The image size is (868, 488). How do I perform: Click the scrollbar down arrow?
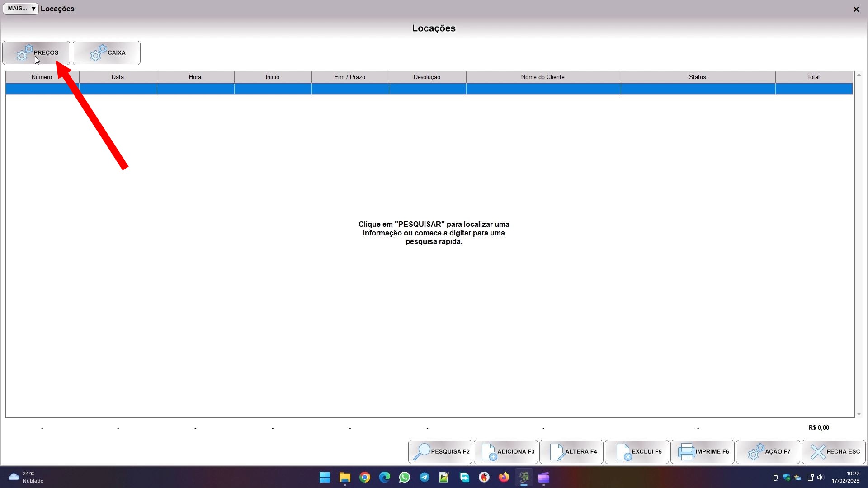tap(859, 414)
